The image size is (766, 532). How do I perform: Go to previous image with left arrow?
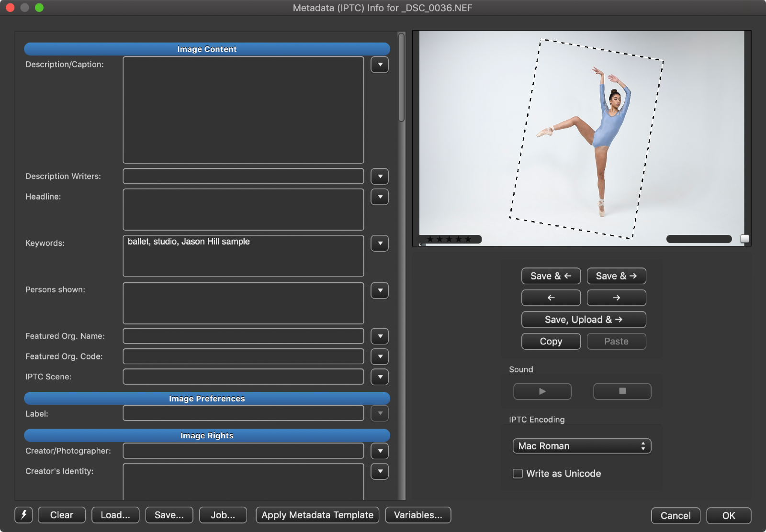pyautogui.click(x=551, y=298)
